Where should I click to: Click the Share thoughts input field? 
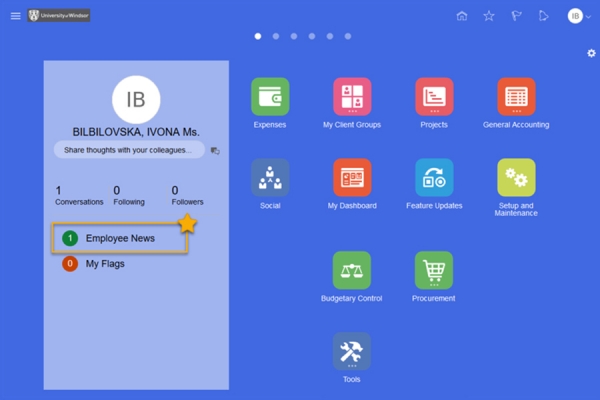(128, 150)
